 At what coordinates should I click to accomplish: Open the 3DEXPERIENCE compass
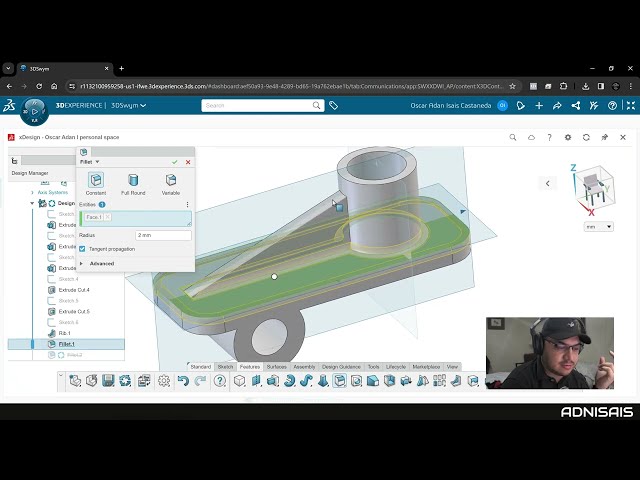point(35,111)
